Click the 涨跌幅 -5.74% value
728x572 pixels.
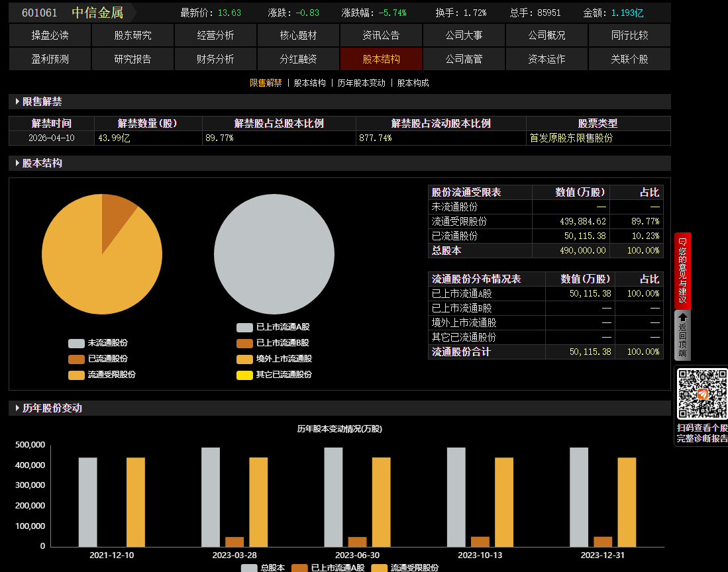click(392, 13)
